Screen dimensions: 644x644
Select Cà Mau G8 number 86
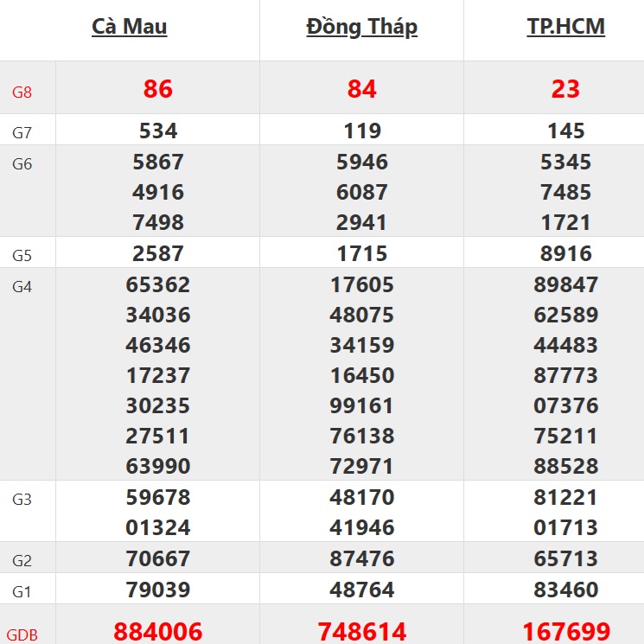[158, 89]
